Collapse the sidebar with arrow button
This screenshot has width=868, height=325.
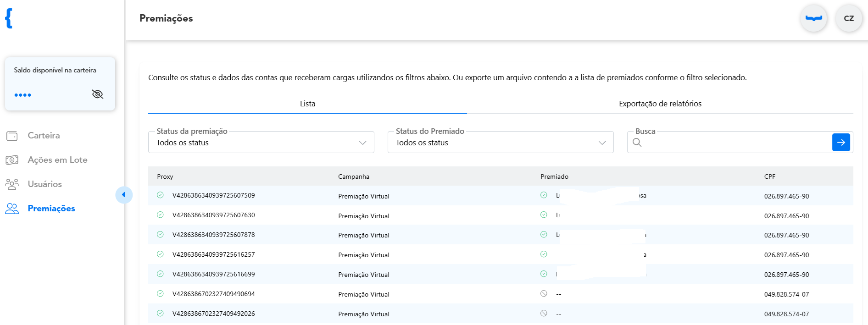click(124, 195)
